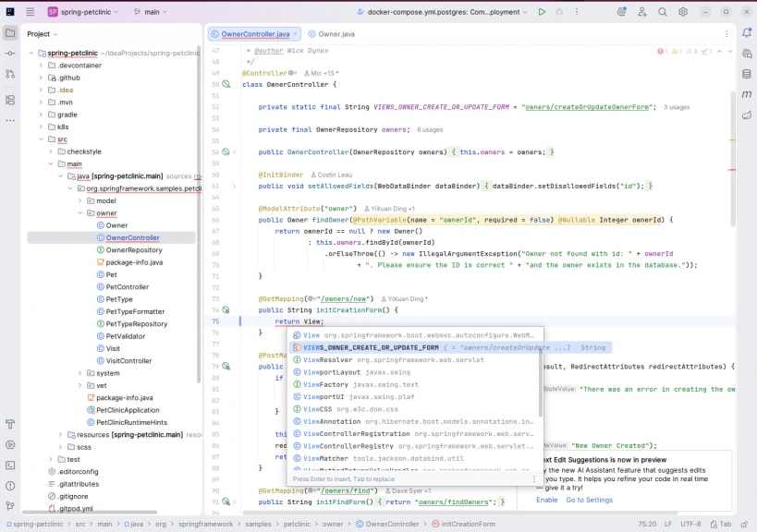The height and width of the screenshot is (532, 757).
Task: Open the main branch dropdown
Action: (x=153, y=12)
